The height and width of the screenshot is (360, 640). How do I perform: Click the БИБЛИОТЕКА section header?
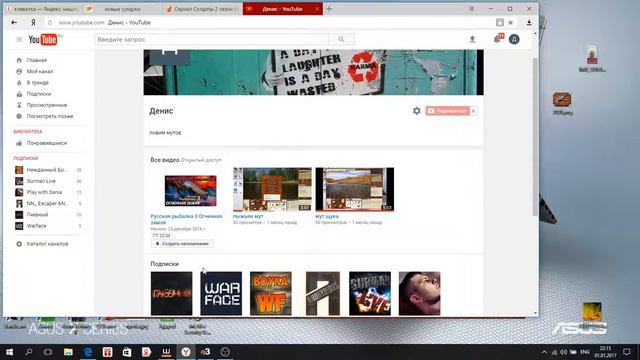(28, 131)
